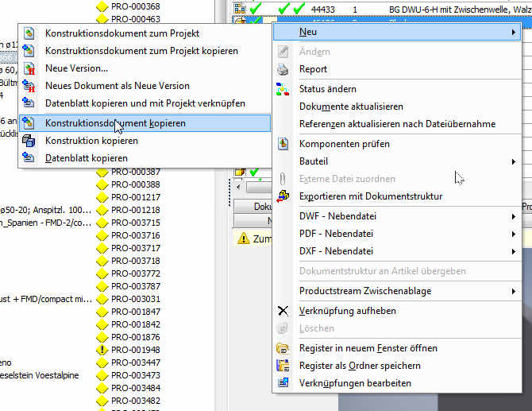Click the Verknüpfung aufheben X icon
532x411 pixels.
283,311
